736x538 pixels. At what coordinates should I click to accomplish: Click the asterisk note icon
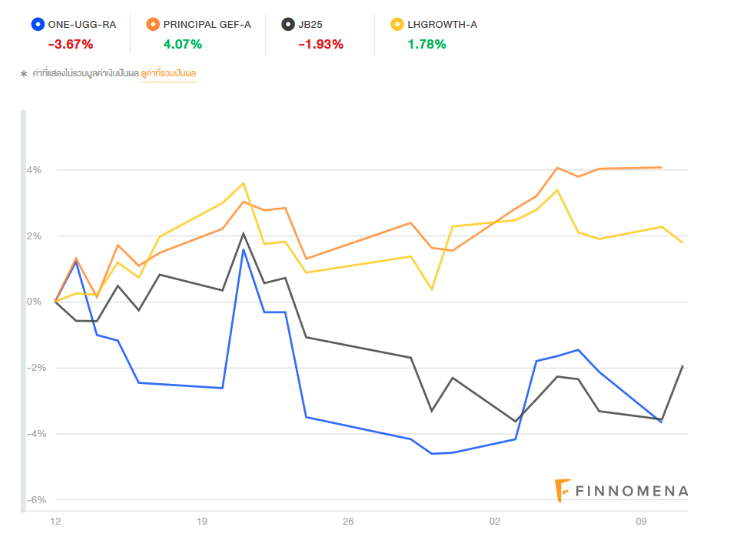pyautogui.click(x=24, y=74)
